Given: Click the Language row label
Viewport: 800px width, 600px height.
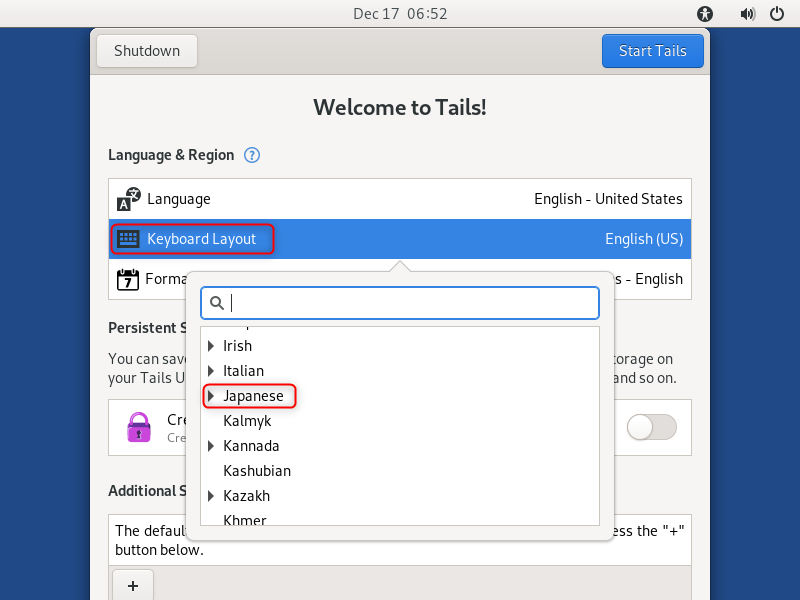Looking at the screenshot, I should tap(179, 199).
